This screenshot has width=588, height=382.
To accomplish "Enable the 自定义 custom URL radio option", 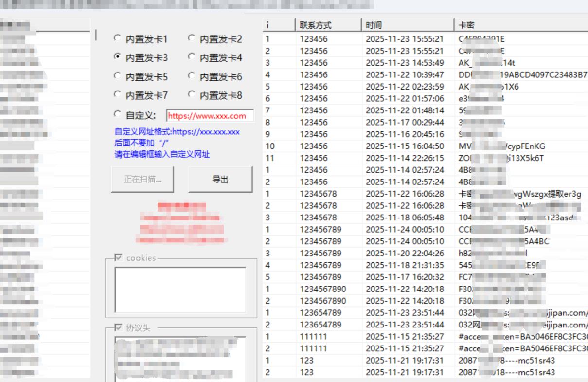I will tap(117, 114).
